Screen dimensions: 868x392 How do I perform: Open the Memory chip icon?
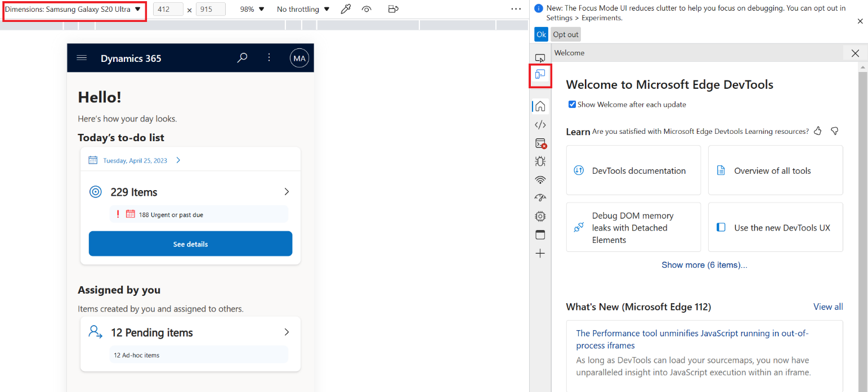540,216
